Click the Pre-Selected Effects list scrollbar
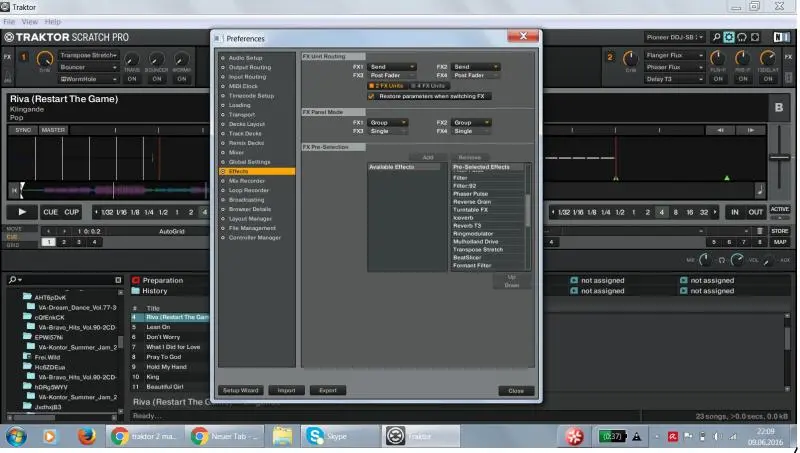The image size is (800, 453). [x=528, y=215]
